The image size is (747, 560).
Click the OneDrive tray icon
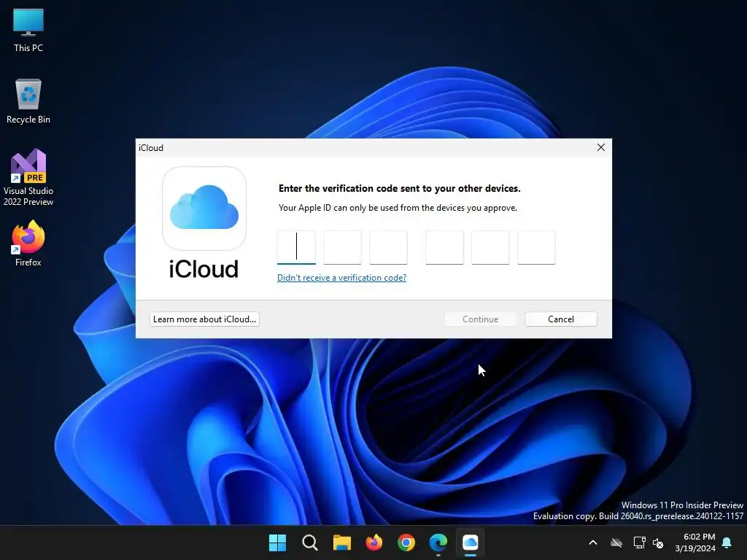[x=616, y=542]
